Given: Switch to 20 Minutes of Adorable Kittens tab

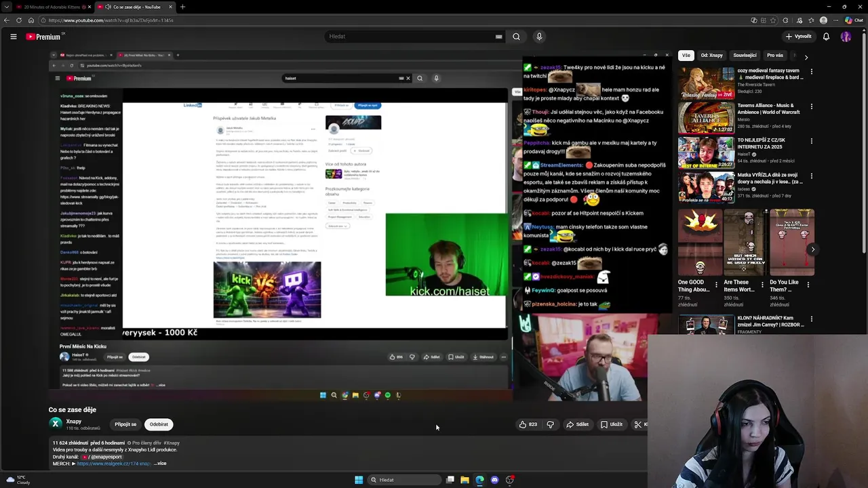Looking at the screenshot, I should 52,7.
